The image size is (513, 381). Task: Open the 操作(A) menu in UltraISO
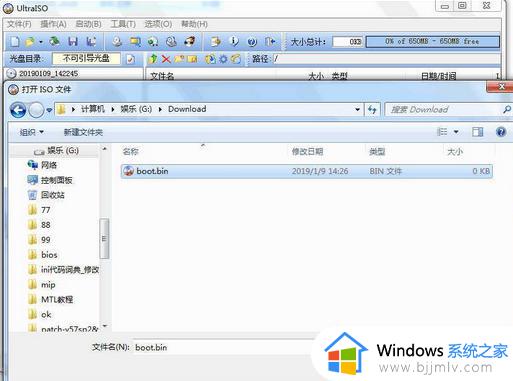point(53,24)
